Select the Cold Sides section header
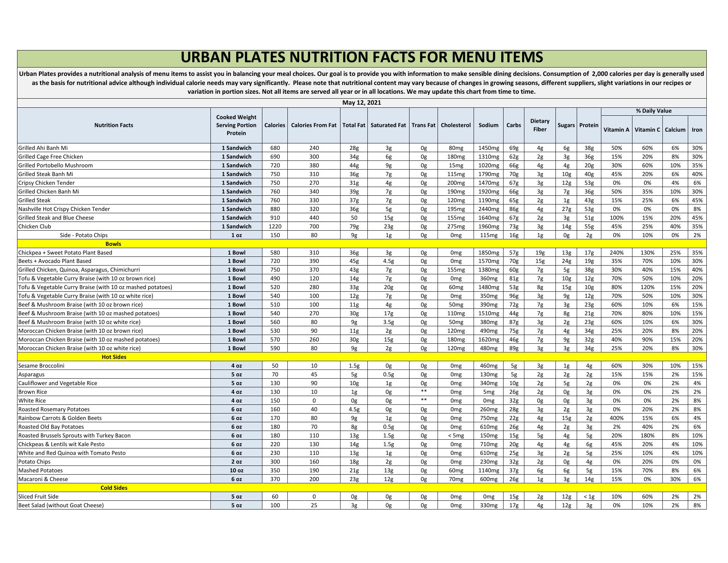 (x=114, y=488)
